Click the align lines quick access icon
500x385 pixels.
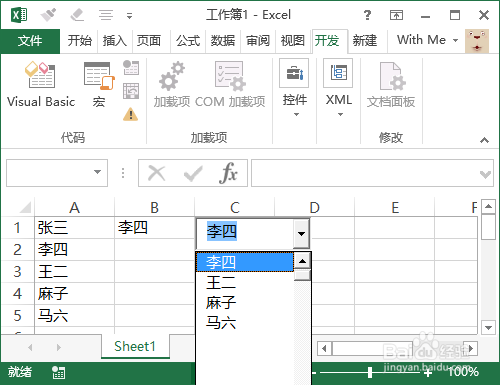click(x=106, y=15)
